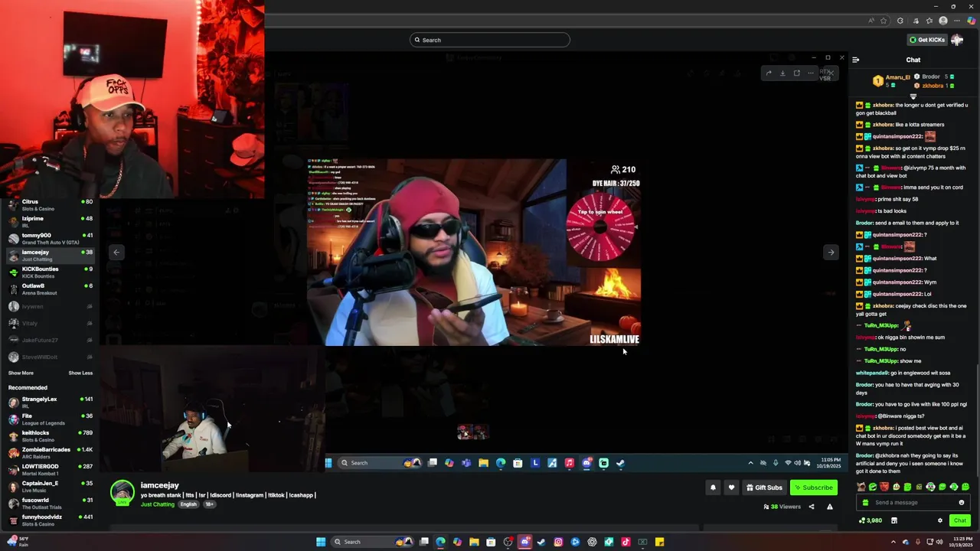
Task: Open recommended channel ZombieBarricades
Action: (x=51, y=453)
